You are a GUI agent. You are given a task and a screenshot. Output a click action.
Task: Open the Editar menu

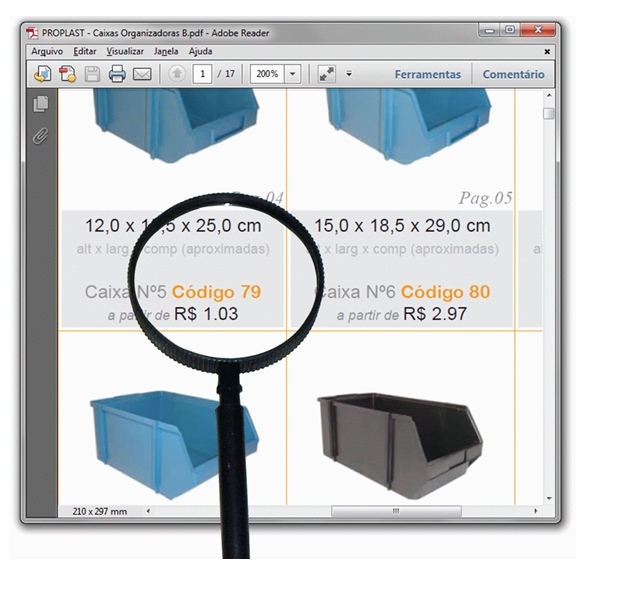tap(85, 51)
